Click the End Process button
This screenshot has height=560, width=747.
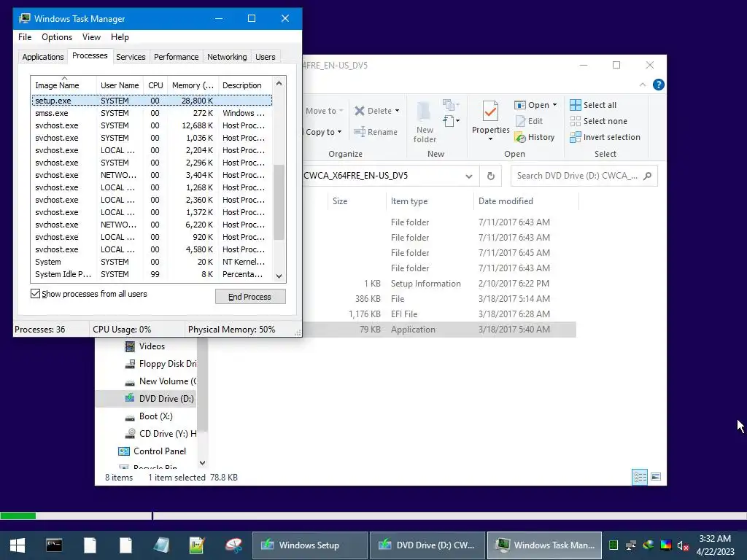(x=250, y=297)
